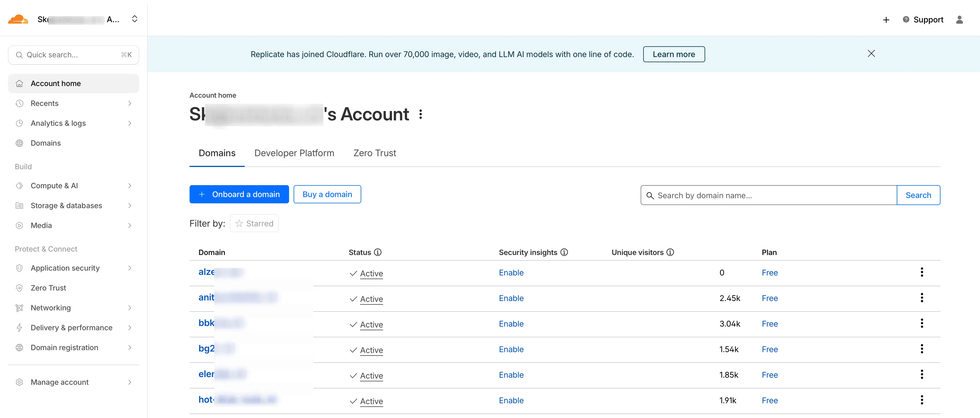
Task: Switch to the Zero Trust tab
Action: click(374, 153)
